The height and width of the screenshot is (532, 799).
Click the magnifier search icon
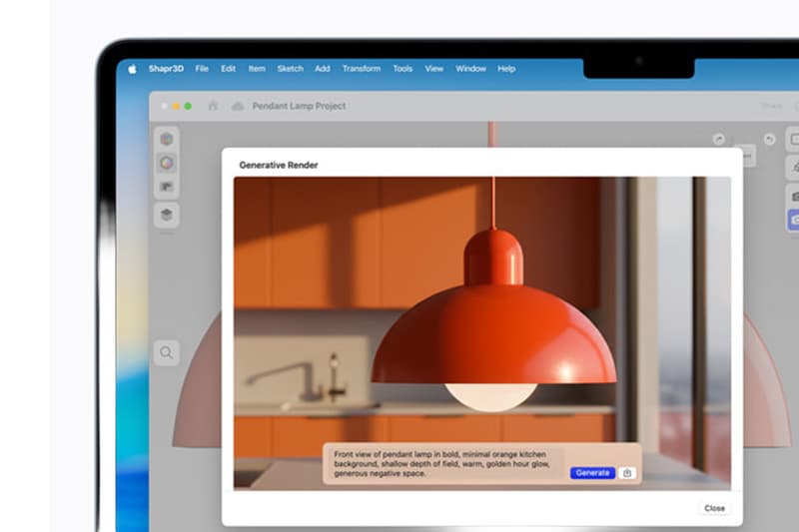[x=167, y=351]
